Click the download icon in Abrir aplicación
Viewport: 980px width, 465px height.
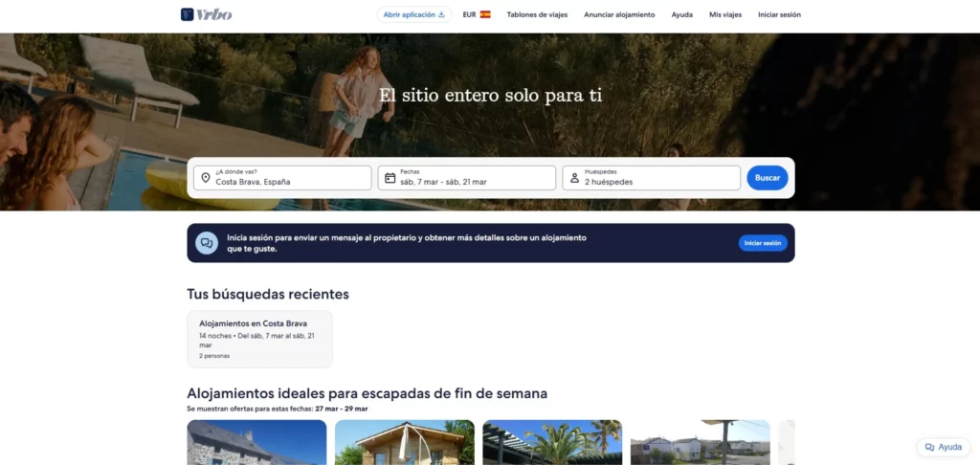click(441, 14)
